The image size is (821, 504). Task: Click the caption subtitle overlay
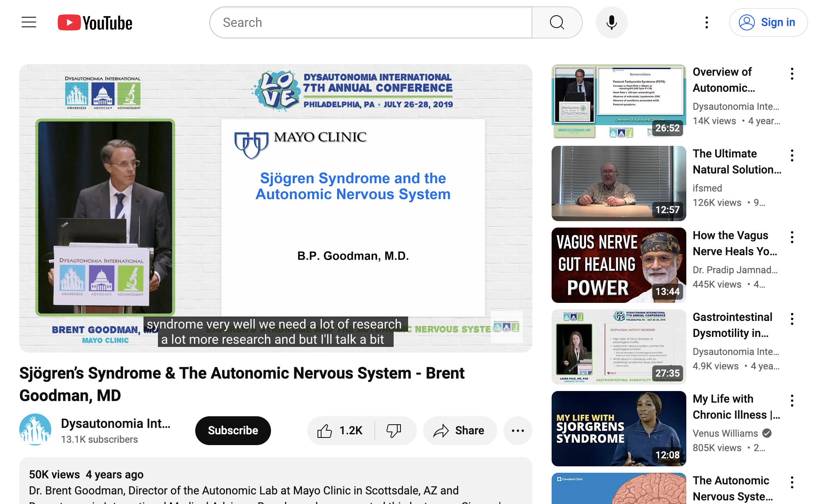pos(276,332)
